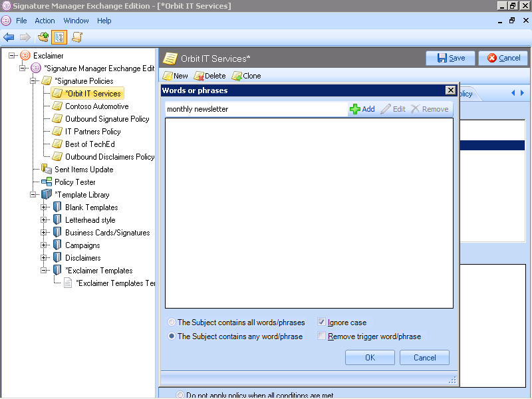Collapse the Template Library node
The height and width of the screenshot is (399, 532).
click(x=33, y=194)
